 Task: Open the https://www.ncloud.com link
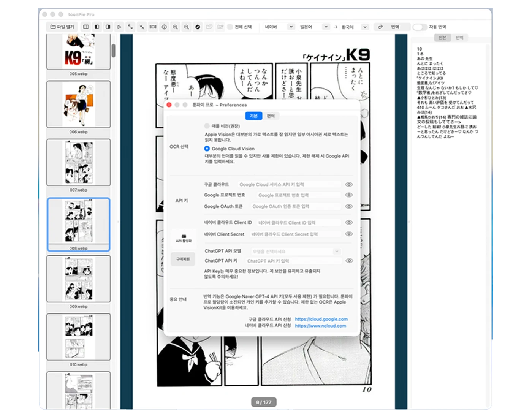pos(320,326)
